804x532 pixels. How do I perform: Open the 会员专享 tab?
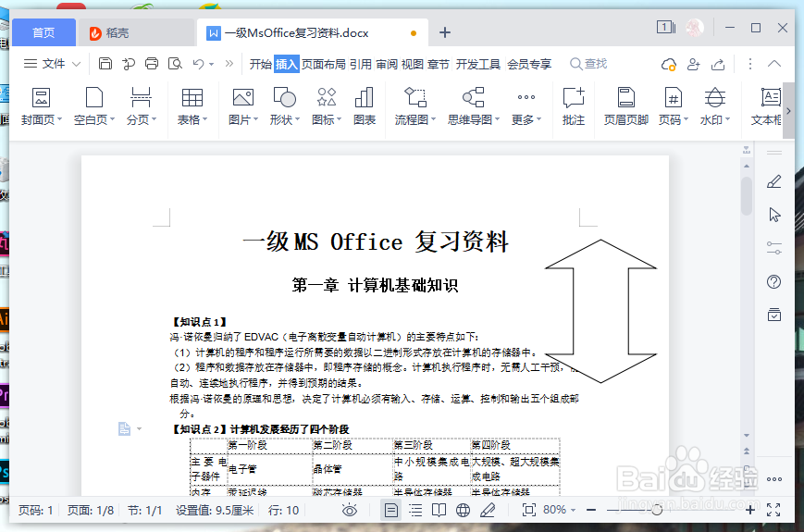coord(529,64)
